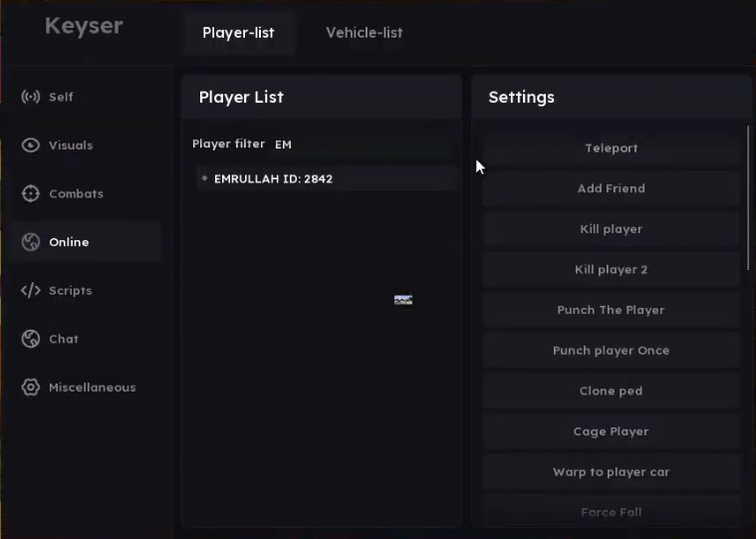756x539 pixels.
Task: Click the Scripts code icon
Action: point(31,291)
